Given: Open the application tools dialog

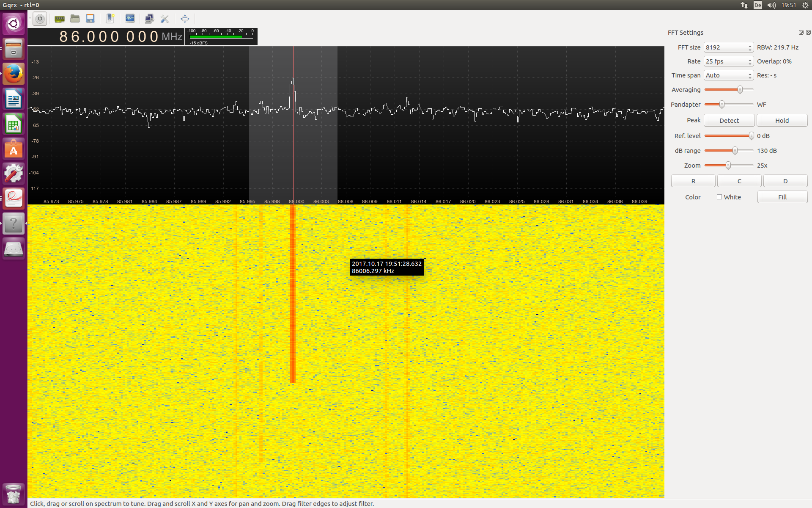Looking at the screenshot, I should click(x=165, y=19).
